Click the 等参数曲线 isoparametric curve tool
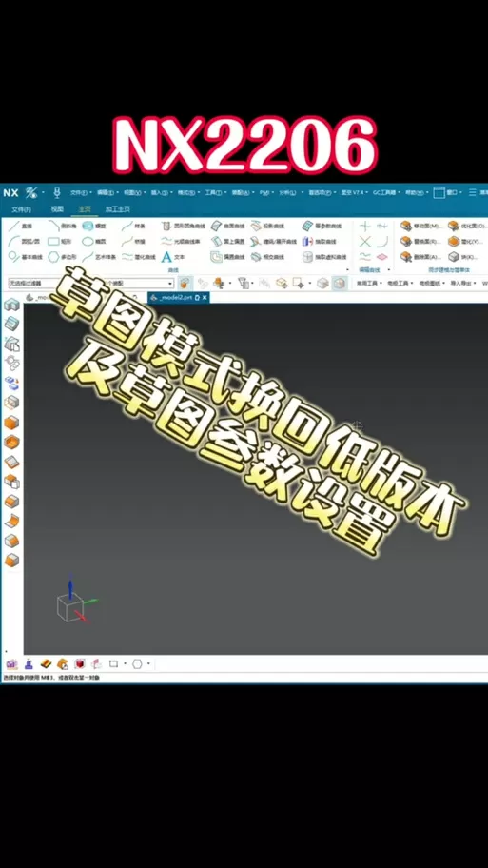488x868 pixels. (x=322, y=226)
